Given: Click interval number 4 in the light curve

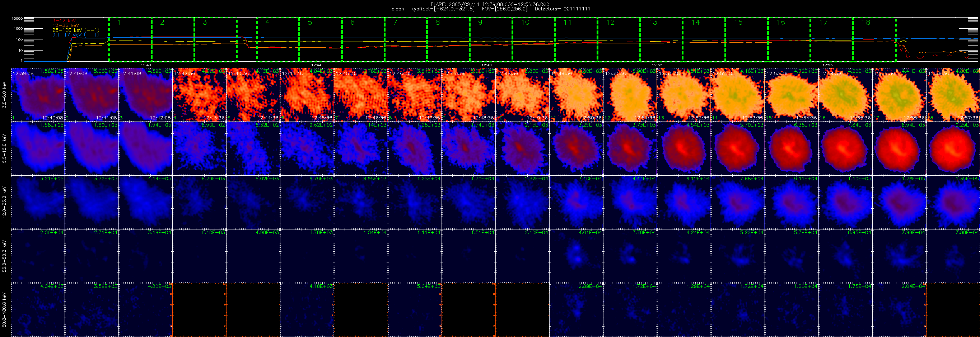Looking at the screenshot, I should [267, 23].
